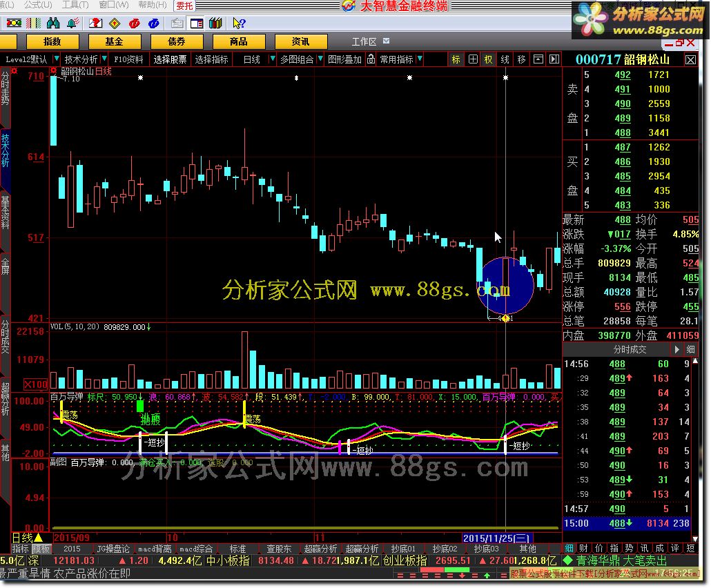This screenshot has height=588, width=711.
Task: Open the 窗口(W) menu
Action: pos(114,5)
